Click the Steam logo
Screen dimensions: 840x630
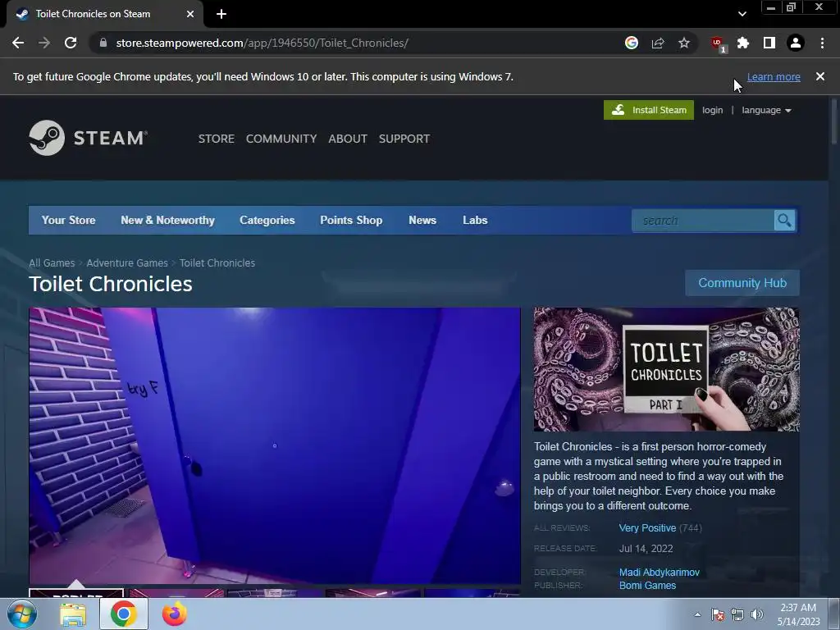(x=89, y=138)
